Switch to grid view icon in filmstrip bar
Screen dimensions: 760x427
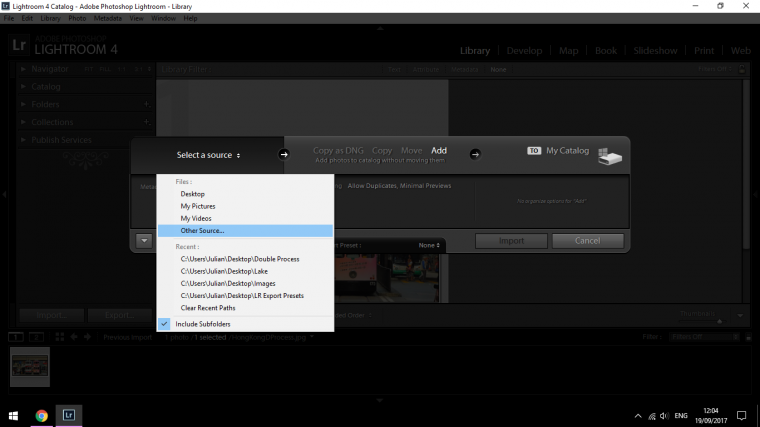point(60,337)
